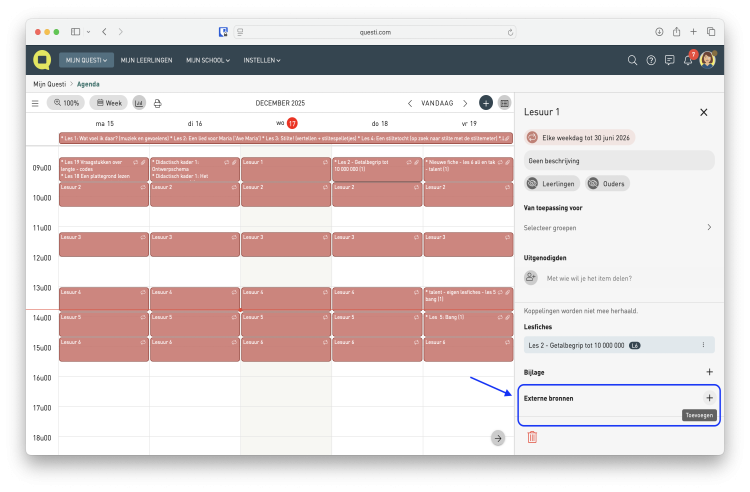Click Geen beschrijving description field
The height and width of the screenshot is (492, 750).
coord(619,161)
